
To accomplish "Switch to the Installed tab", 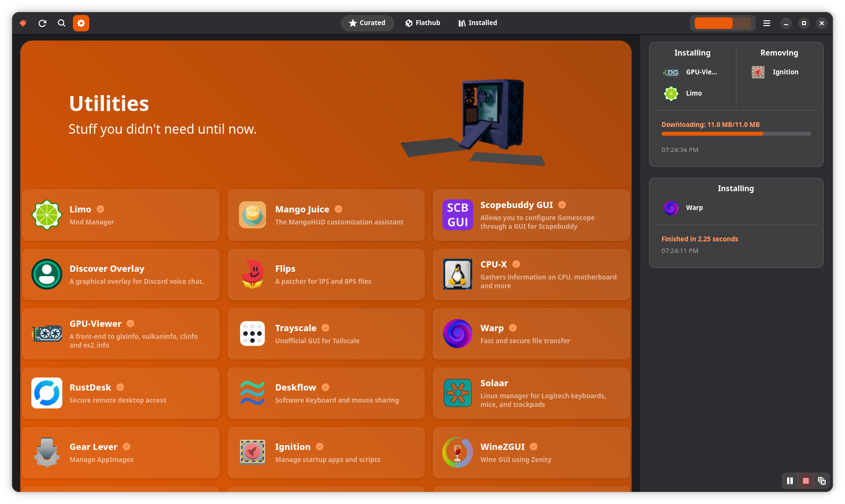I will 478,23.
